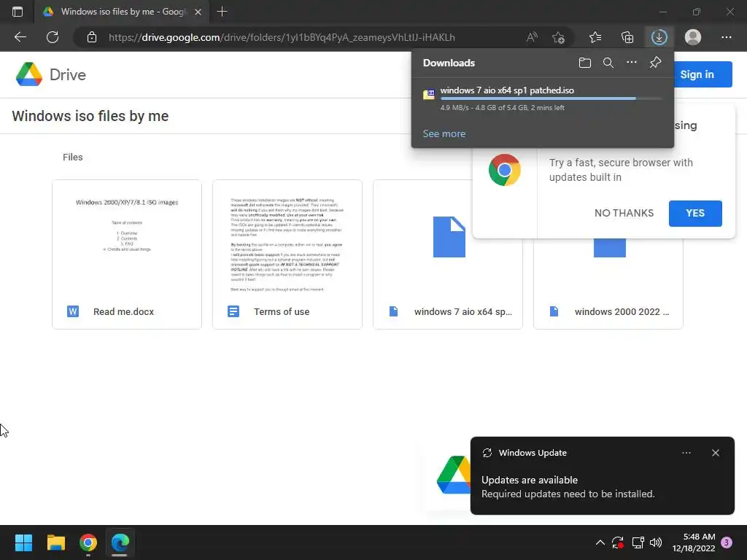Search downloads with magnifier icon
The height and width of the screenshot is (560, 747).
(608, 63)
